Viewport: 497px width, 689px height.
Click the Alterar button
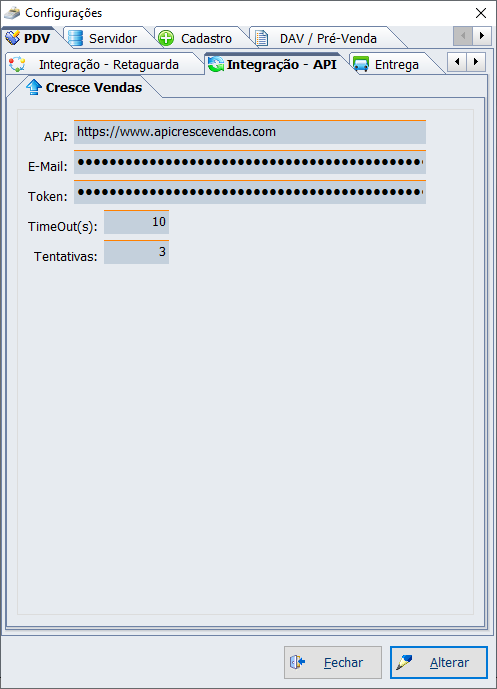[439, 662]
